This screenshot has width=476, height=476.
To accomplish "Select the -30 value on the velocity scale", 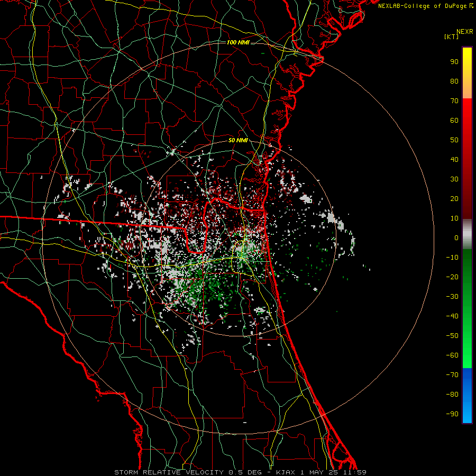I will [452, 297].
